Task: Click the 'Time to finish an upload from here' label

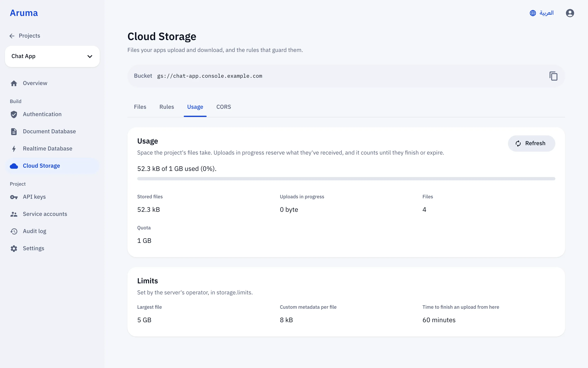Action: [461, 307]
